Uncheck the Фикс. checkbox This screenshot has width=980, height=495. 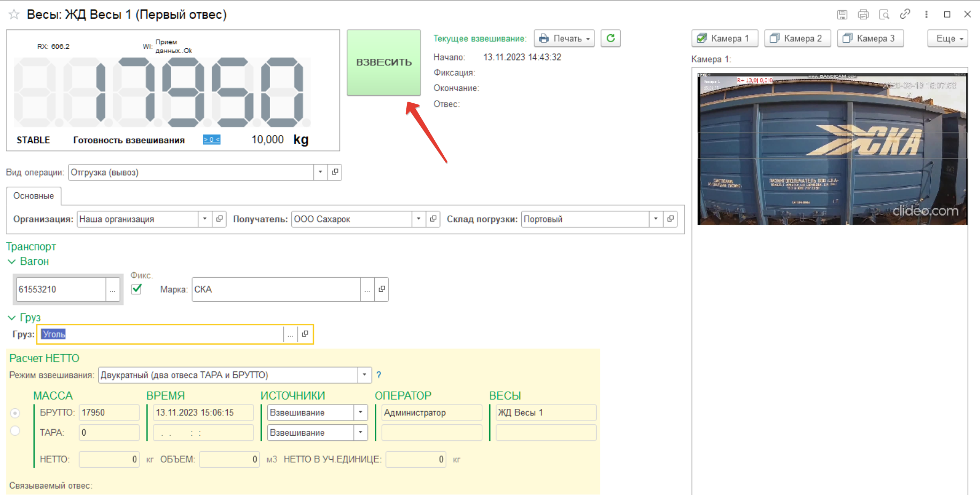click(136, 289)
